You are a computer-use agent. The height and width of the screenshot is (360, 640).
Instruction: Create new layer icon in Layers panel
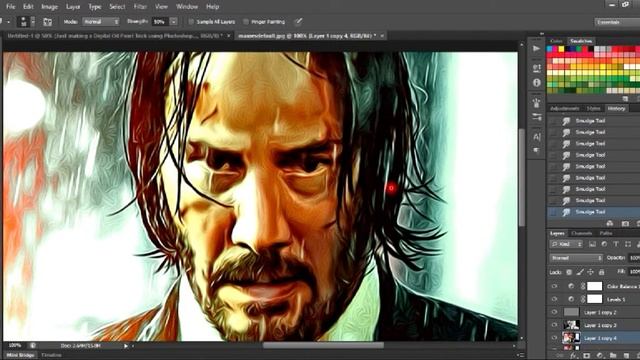tap(626, 356)
